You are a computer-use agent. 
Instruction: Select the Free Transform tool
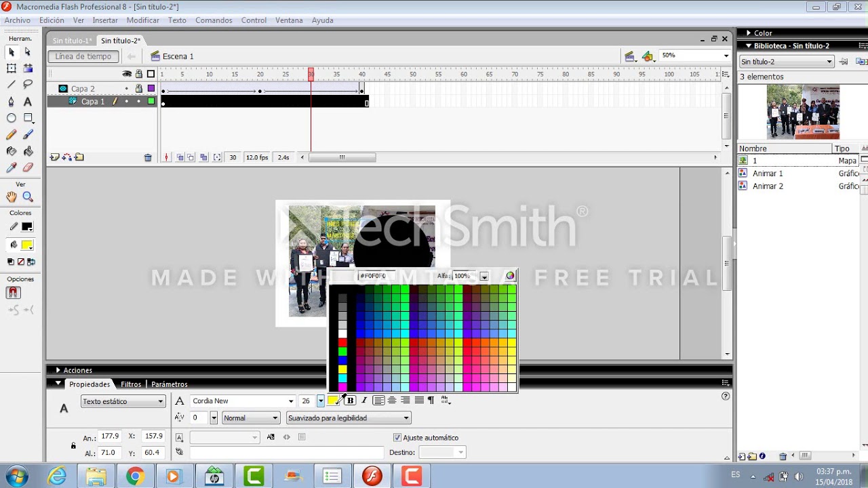click(x=12, y=68)
